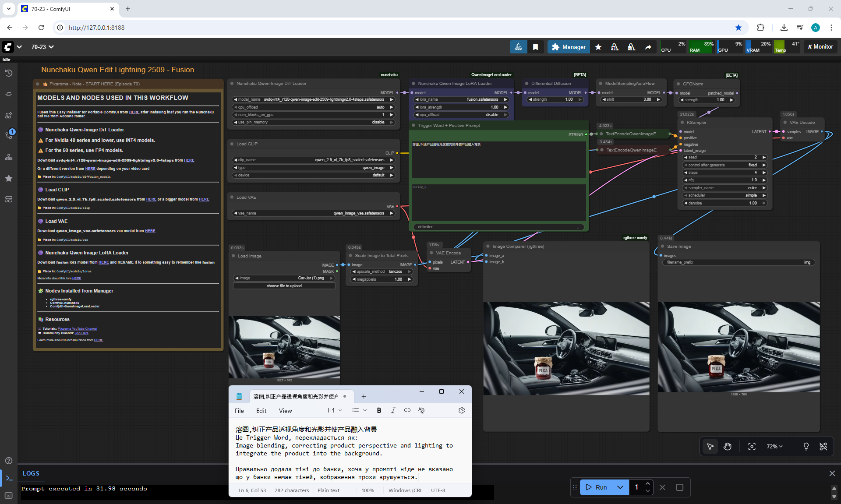Open the 70-23 workflow dropdown
The image size is (841, 504).
click(42, 47)
